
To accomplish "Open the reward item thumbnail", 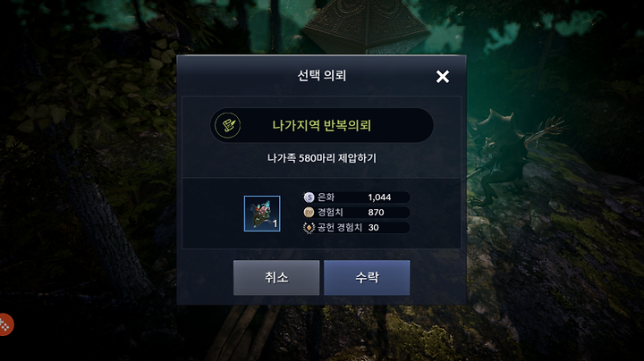I will tap(262, 214).
